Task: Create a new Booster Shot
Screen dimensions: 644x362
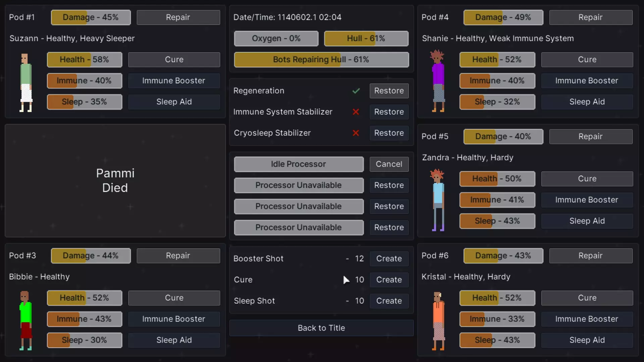Action: pyautogui.click(x=389, y=259)
